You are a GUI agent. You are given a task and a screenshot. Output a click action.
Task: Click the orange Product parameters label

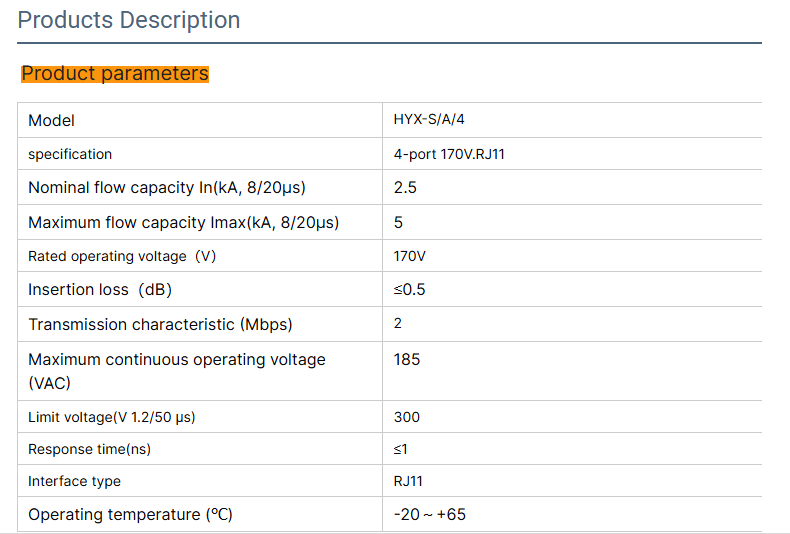pyautogui.click(x=115, y=74)
